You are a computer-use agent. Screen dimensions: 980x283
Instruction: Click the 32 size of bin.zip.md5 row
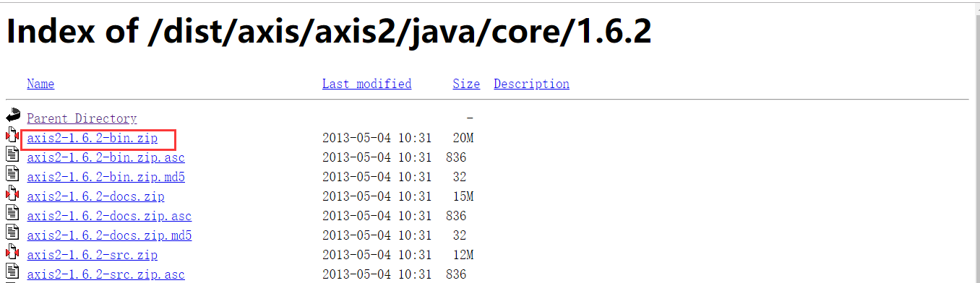click(x=460, y=177)
